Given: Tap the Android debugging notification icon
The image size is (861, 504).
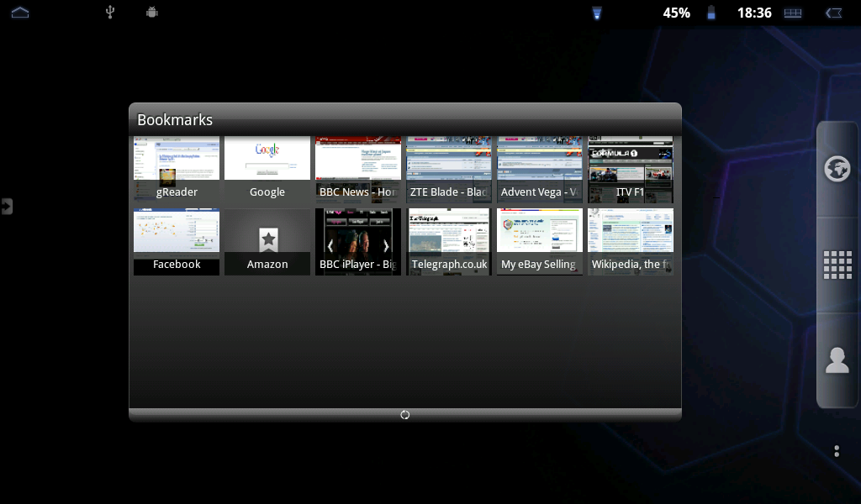Looking at the screenshot, I should (x=151, y=13).
